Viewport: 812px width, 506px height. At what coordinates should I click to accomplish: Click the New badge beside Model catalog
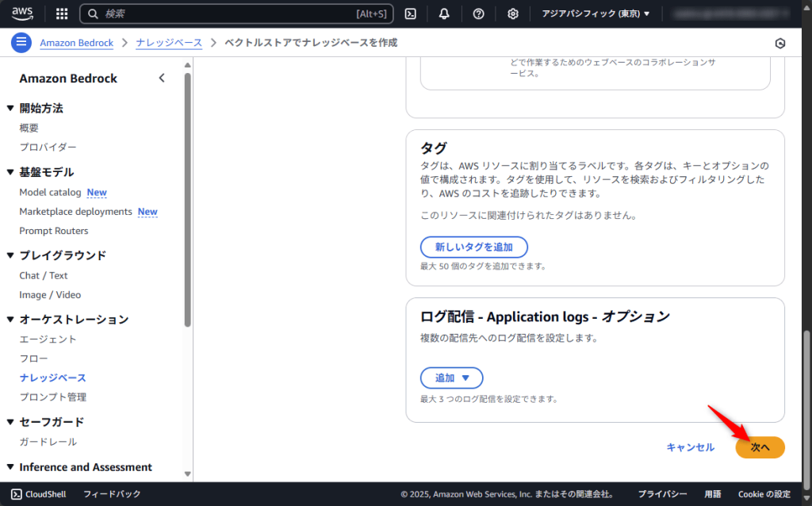pos(97,192)
